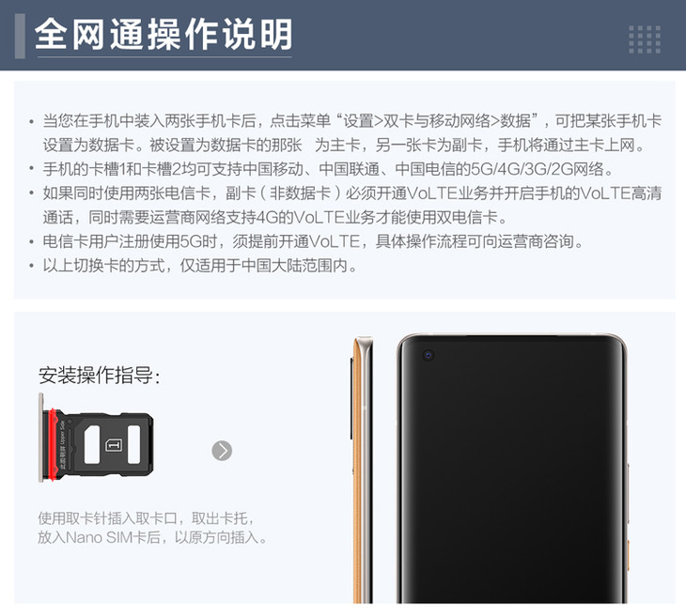Select the SIM card tray image
Image resolution: width=686 pixels, height=616 pixels.
tap(96, 438)
